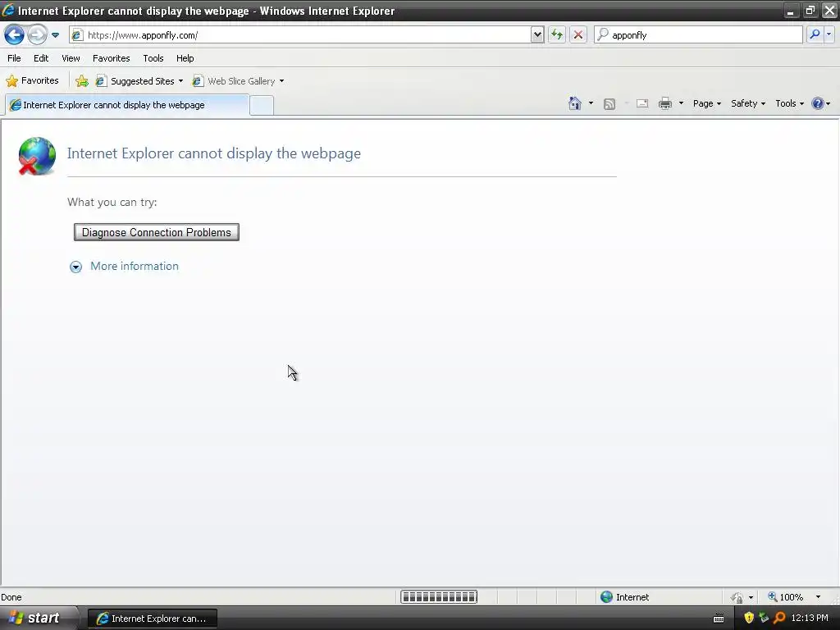The height and width of the screenshot is (630, 840).
Task: Click the RSS Feeds icon
Action: pos(609,104)
